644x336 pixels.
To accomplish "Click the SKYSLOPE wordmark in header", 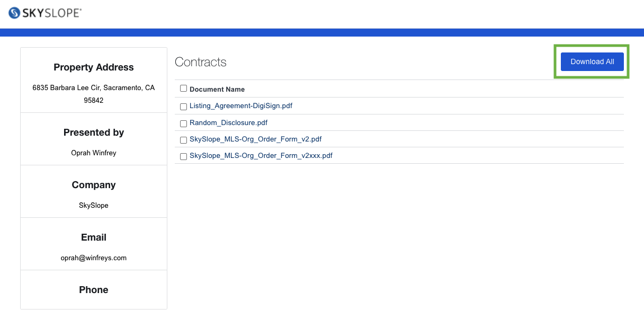I will 52,13.
